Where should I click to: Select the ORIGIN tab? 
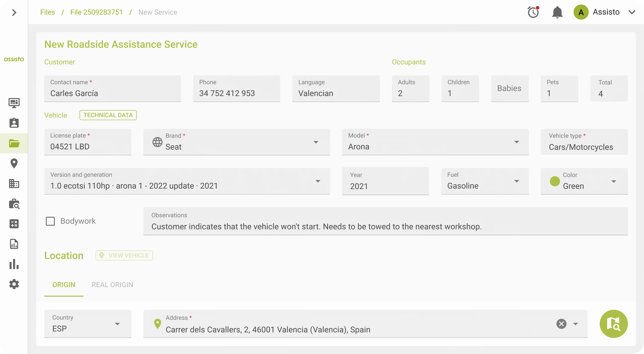pos(64,285)
